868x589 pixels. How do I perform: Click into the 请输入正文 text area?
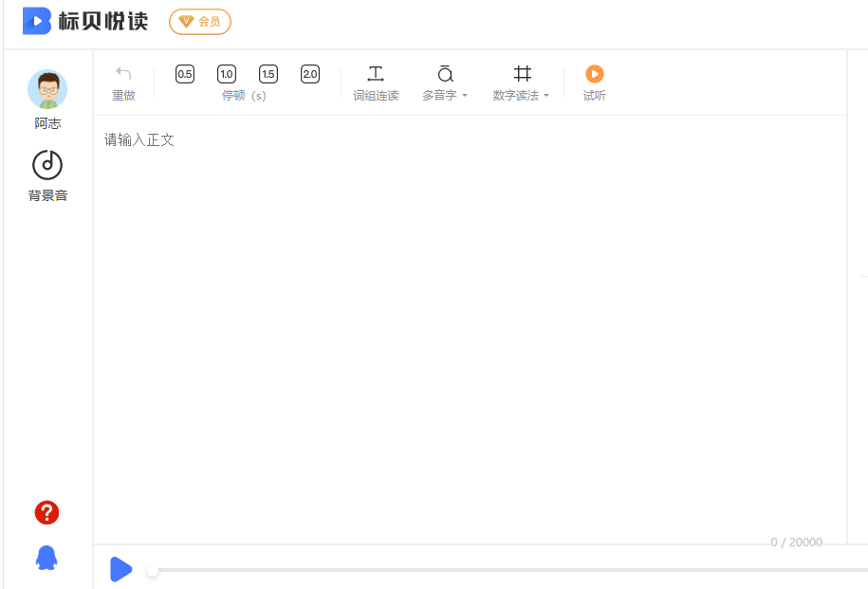(x=470, y=329)
